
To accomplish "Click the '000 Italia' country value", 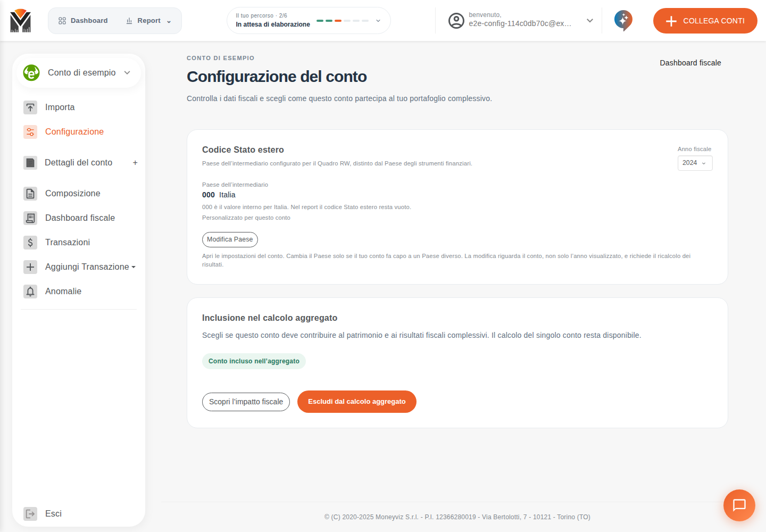I will [x=219, y=195].
